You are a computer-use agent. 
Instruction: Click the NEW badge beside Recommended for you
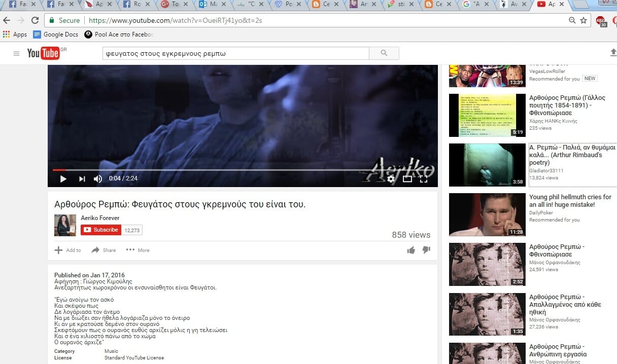coord(590,79)
